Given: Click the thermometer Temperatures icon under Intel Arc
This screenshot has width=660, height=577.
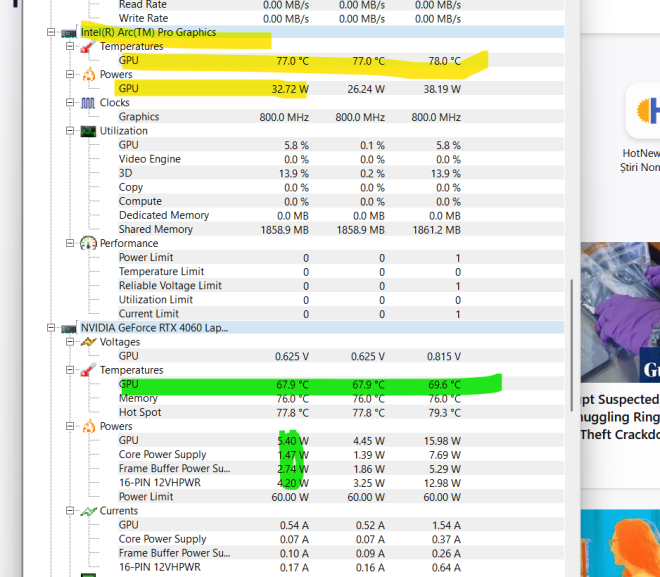Looking at the screenshot, I should click(x=87, y=47).
